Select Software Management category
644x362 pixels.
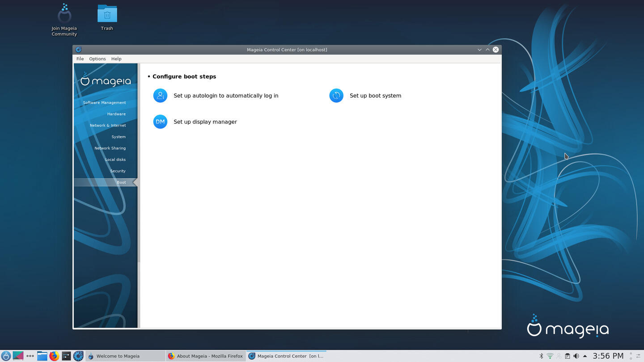(105, 102)
